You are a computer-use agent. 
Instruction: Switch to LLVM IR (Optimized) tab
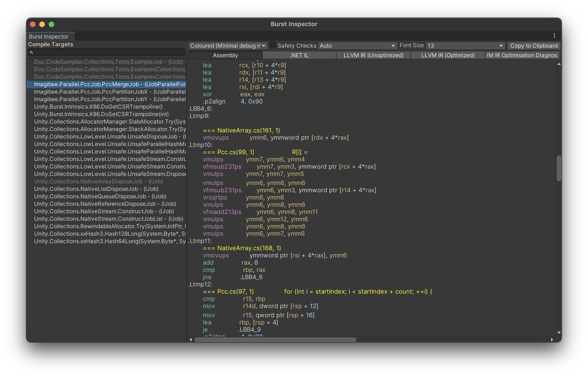[448, 55]
